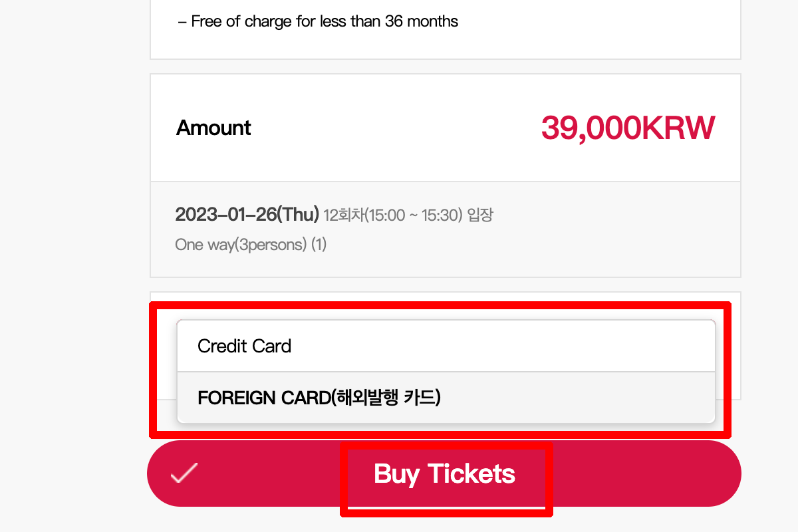Click the word Buy on the red button
This screenshot has width=798, height=532.
(x=396, y=473)
